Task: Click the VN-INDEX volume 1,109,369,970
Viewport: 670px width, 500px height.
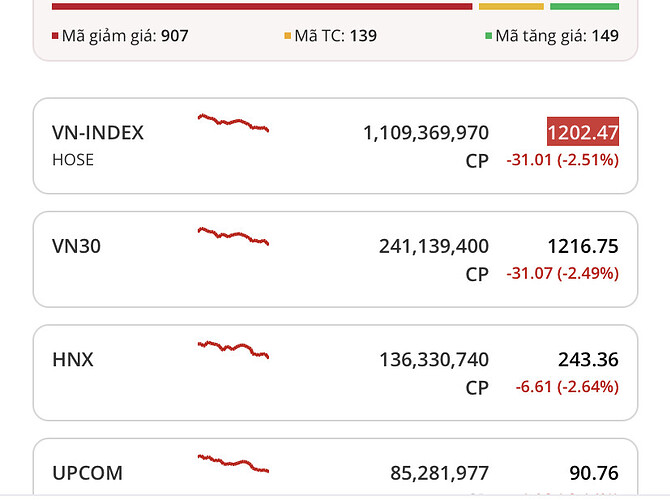Action: point(426,132)
